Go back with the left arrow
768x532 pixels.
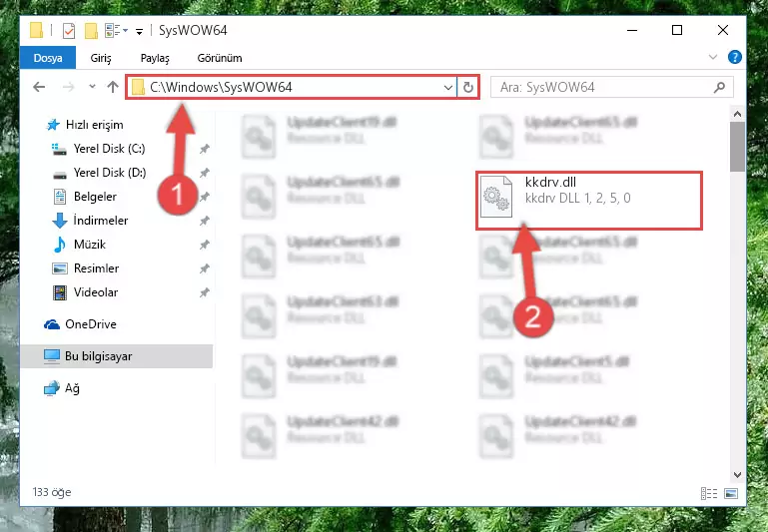pos(39,87)
